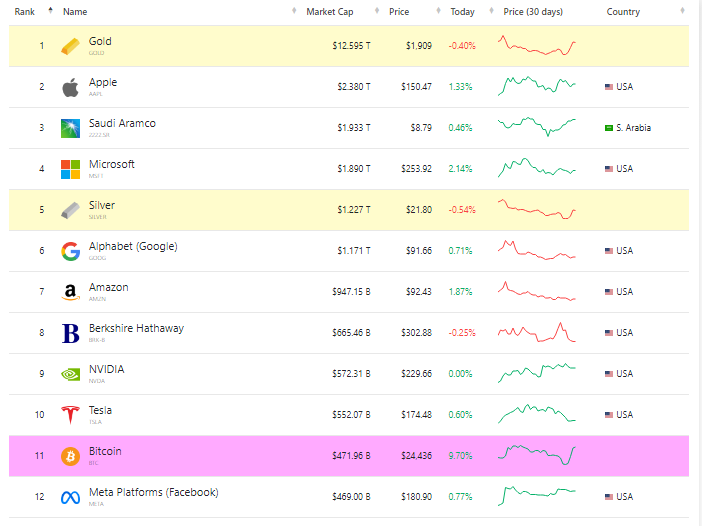702x526 pixels.
Task: Click the Country column header
Action: (623, 12)
